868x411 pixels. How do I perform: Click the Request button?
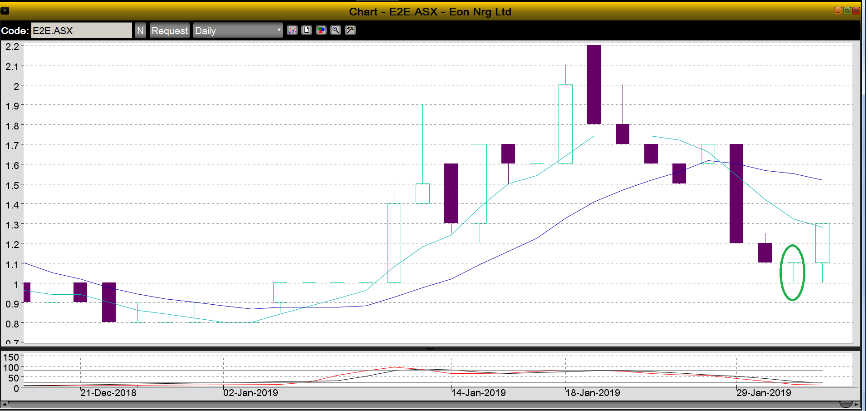pos(170,30)
